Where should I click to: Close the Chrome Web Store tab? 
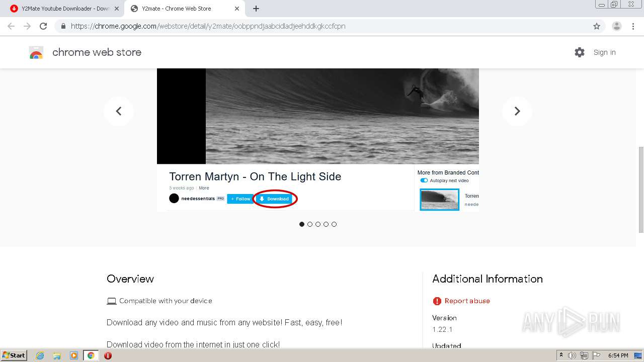coord(237,9)
